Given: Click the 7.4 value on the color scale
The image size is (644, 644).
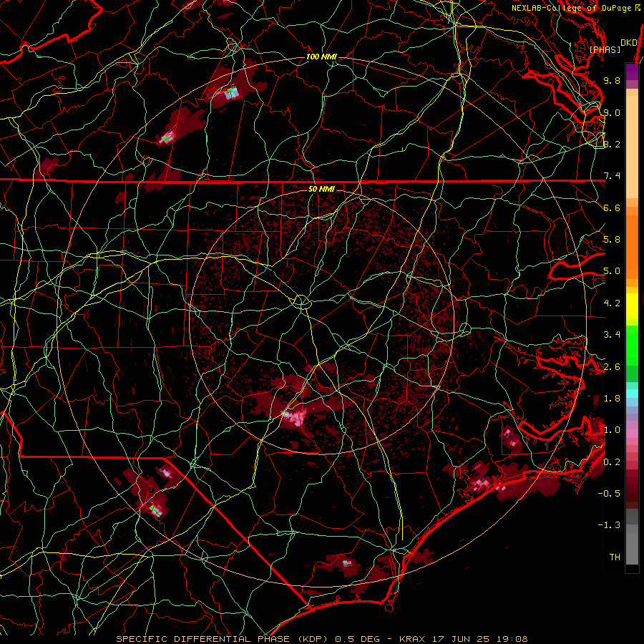Looking at the screenshot, I should 612,176.
